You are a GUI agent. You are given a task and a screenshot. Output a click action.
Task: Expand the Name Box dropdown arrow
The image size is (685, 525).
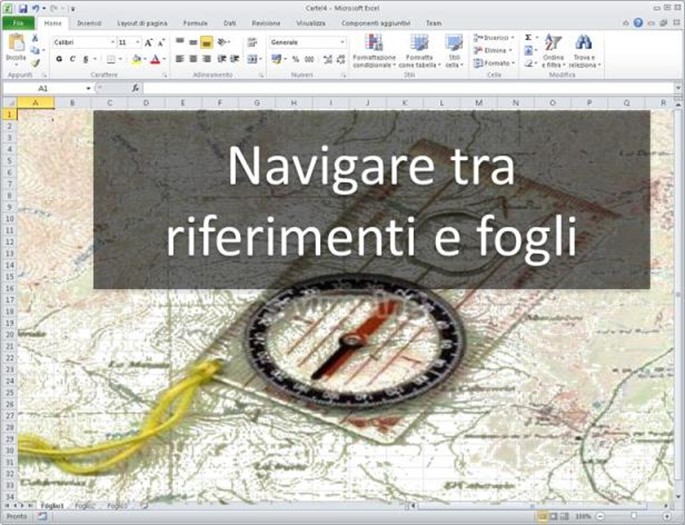[x=89, y=88]
